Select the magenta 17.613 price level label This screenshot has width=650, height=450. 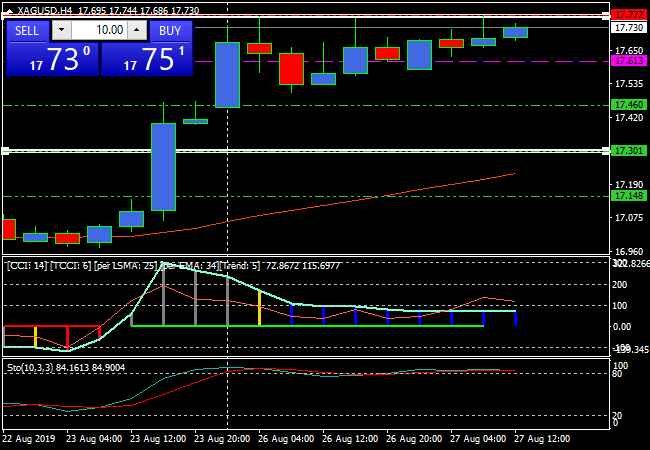pyautogui.click(x=629, y=61)
